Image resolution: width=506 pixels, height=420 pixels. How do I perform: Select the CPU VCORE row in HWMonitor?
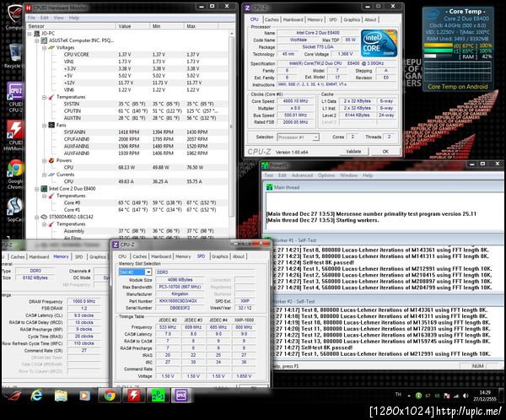tap(131, 55)
